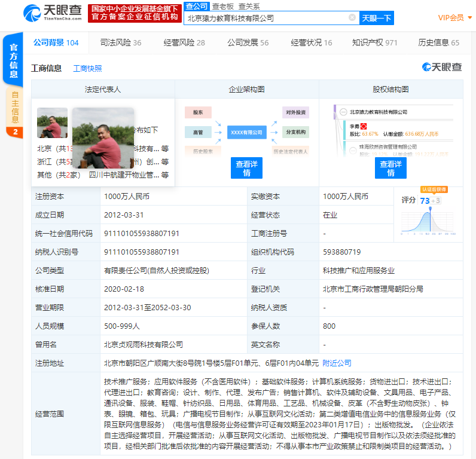Click the 四川中航建开物业管... company entry

coord(124,175)
